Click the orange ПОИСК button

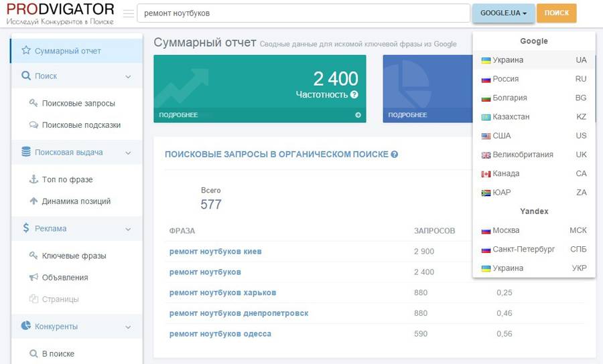557,13
